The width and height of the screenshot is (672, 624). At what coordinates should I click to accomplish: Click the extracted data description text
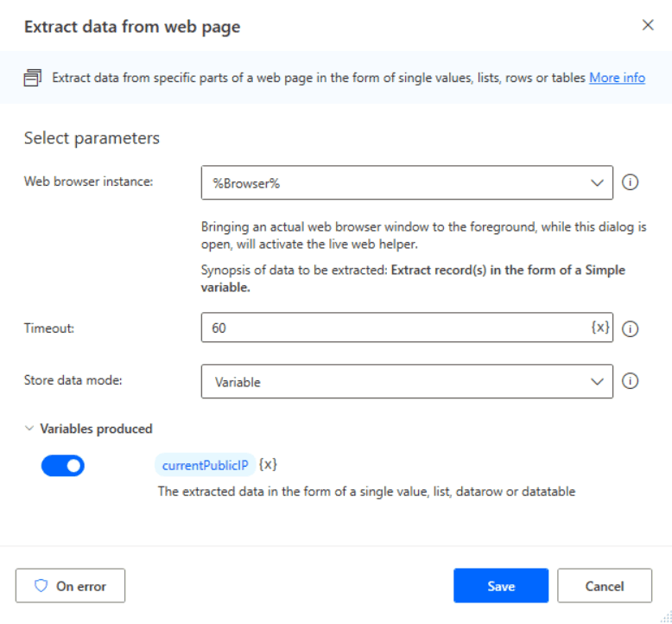tap(366, 491)
